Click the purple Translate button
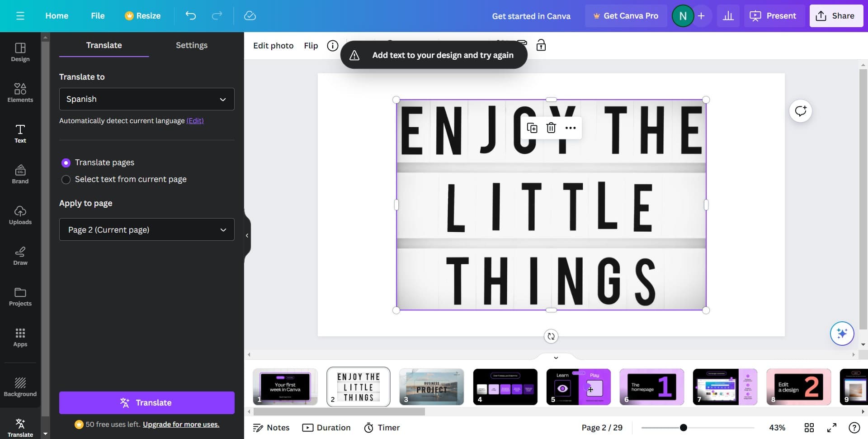 point(146,403)
